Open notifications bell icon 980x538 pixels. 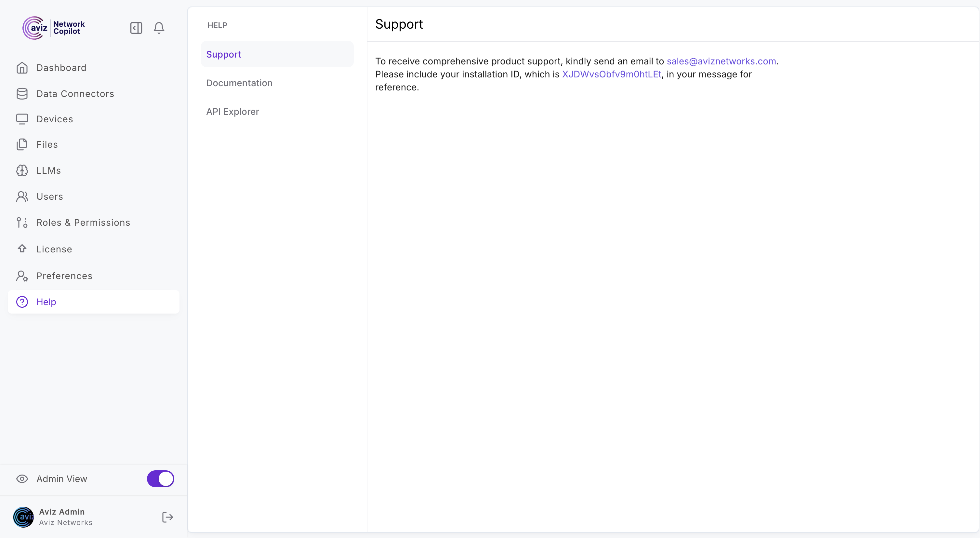tap(159, 28)
